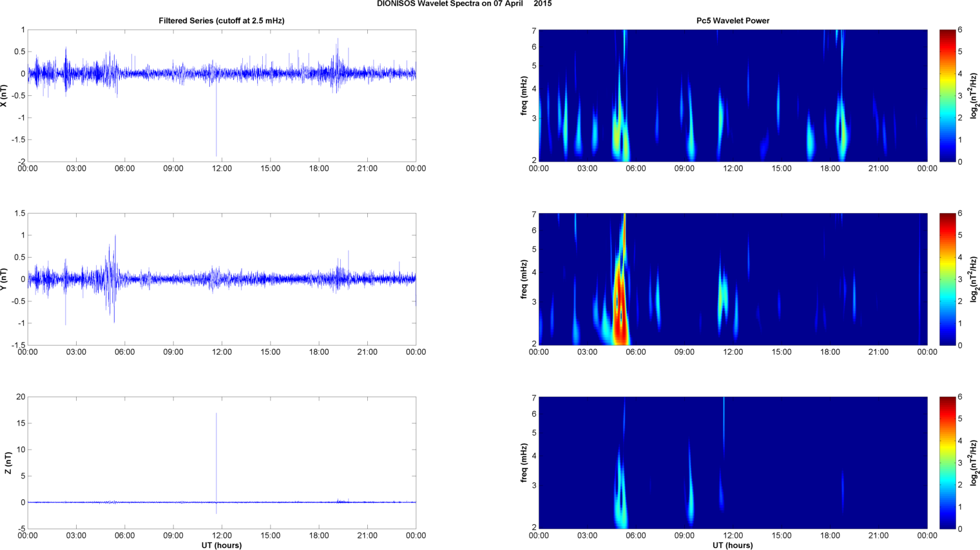Screen dimensions: 980x550
Task: Click the '1.5' tick atop the Y plot axis
Action: tap(20, 213)
